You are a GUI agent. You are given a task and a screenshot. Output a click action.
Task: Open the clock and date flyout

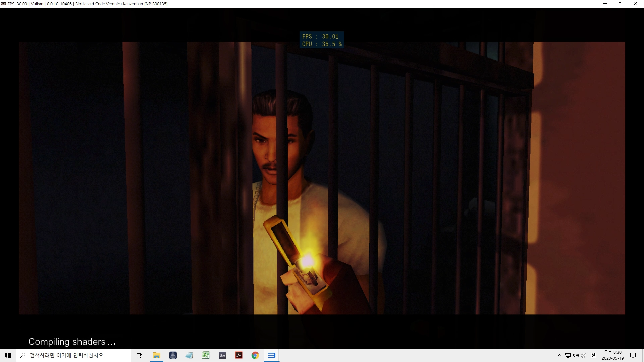[x=612, y=355]
